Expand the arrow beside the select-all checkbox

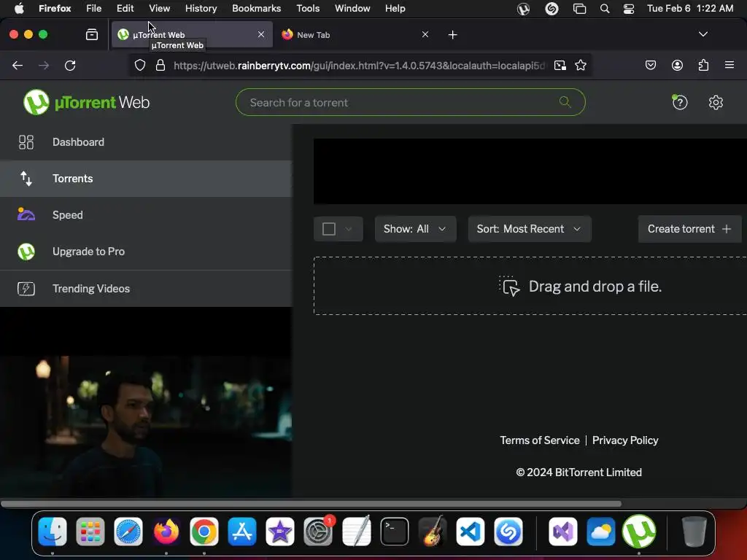(349, 229)
